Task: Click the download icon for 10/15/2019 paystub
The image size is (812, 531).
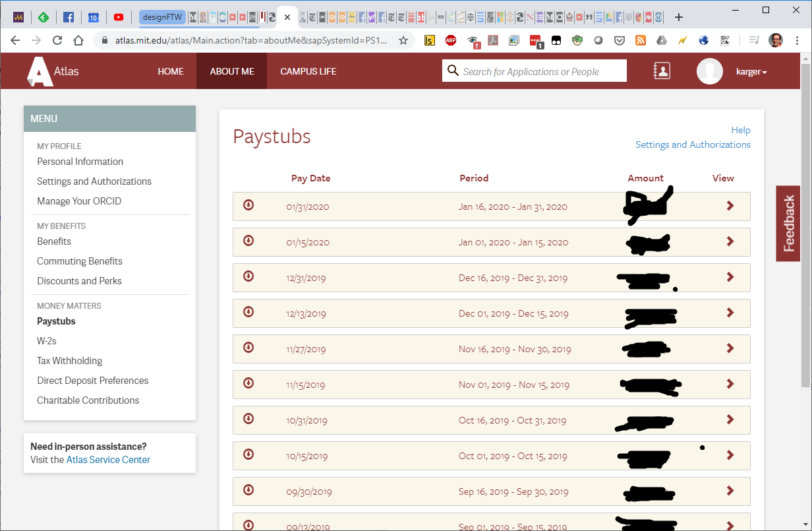Action: tap(248, 454)
